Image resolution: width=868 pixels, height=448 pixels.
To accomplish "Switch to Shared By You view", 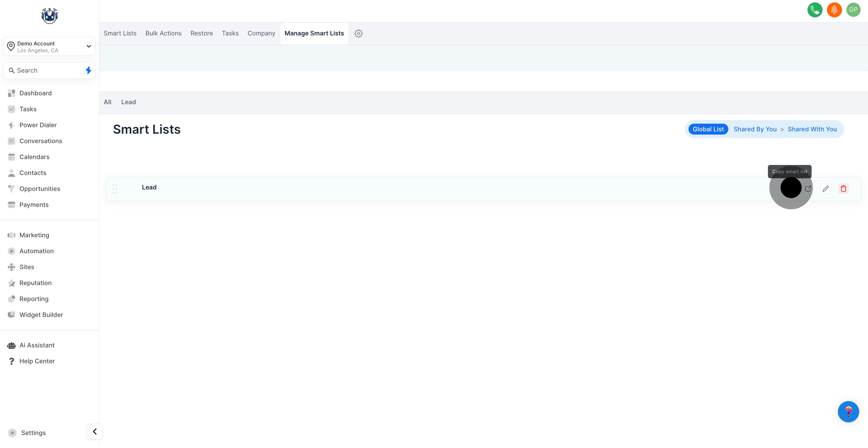I will pyautogui.click(x=755, y=129).
